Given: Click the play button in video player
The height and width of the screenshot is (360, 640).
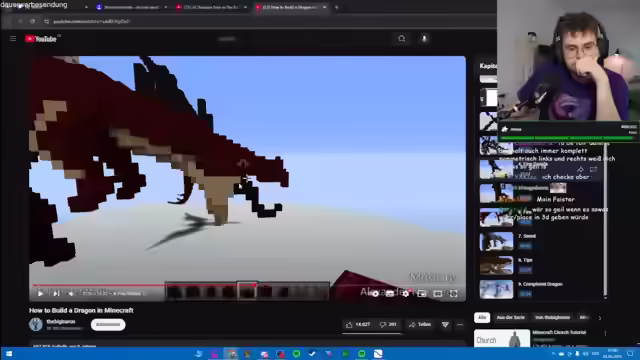Looking at the screenshot, I should click(40, 293).
